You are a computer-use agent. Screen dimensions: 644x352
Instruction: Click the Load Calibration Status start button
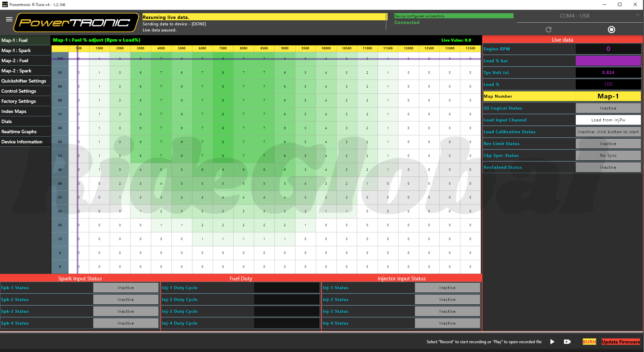608,132
